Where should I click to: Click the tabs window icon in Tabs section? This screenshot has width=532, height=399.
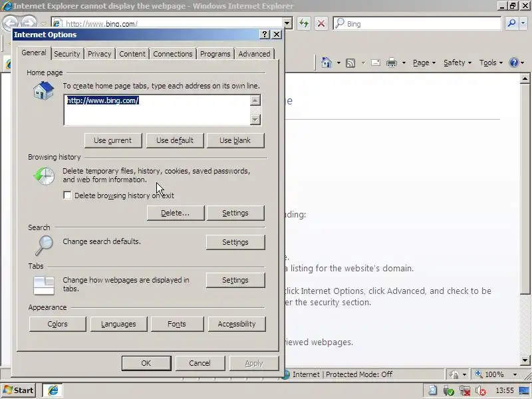click(44, 285)
